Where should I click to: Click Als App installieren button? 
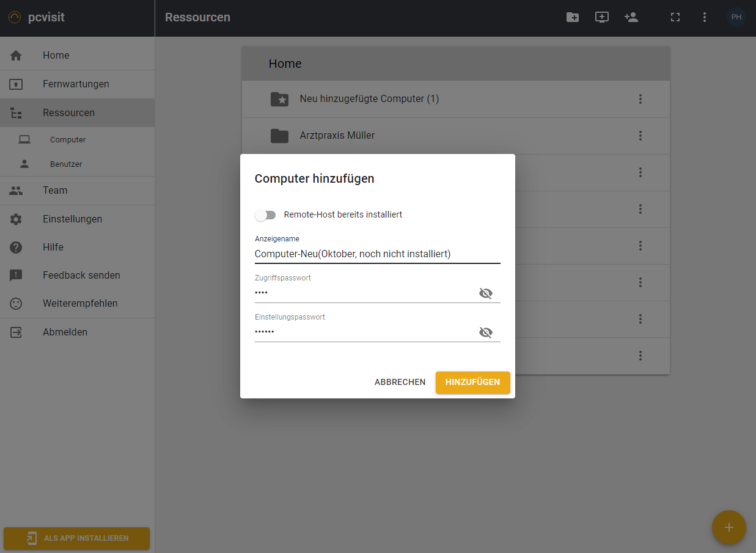pyautogui.click(x=76, y=538)
